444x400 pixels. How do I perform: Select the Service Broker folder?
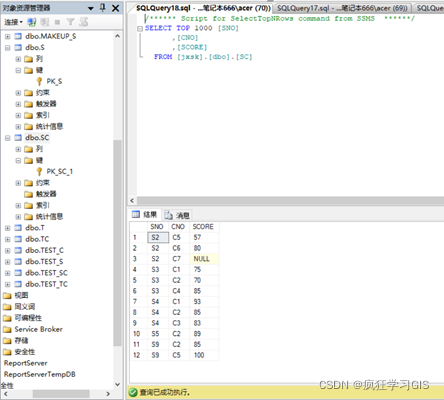tap(38, 329)
